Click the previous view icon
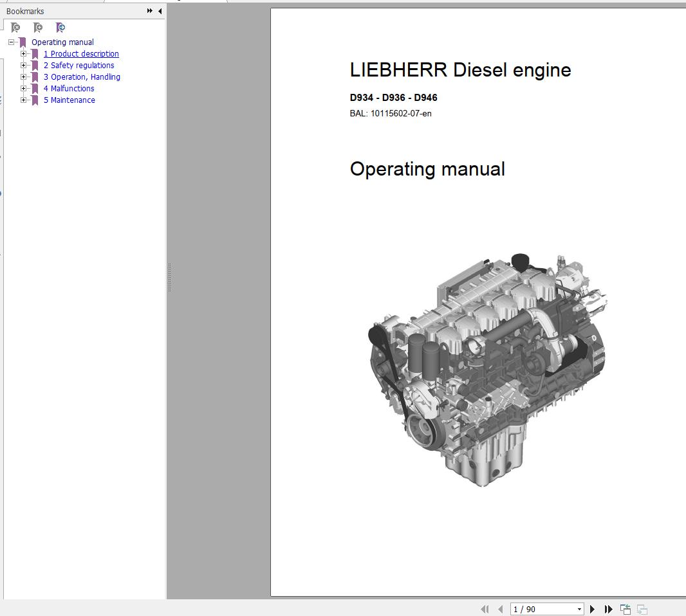Image resolution: width=686 pixels, height=616 pixels. pos(626,609)
